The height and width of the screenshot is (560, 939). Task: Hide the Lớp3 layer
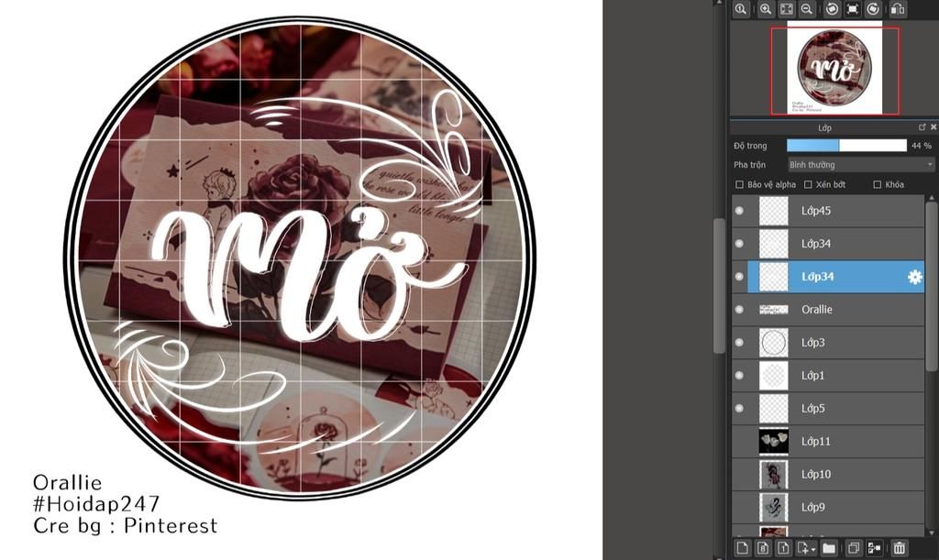click(x=739, y=342)
